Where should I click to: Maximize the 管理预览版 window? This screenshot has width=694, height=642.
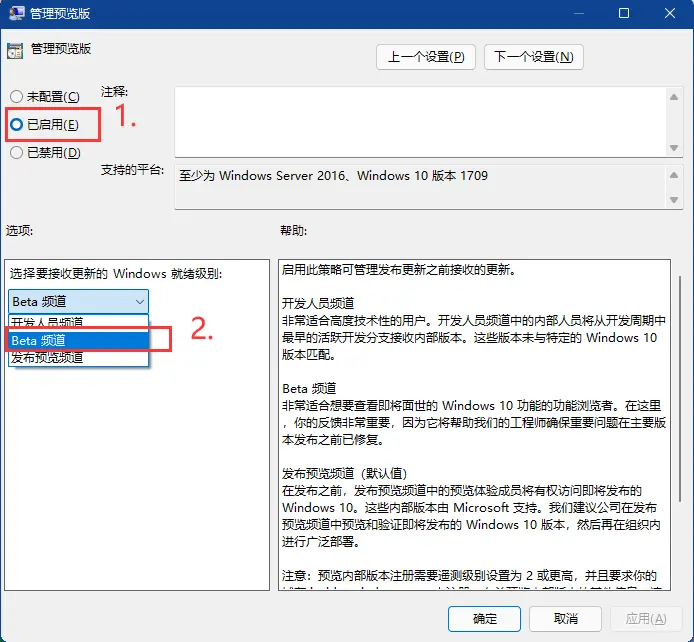click(624, 13)
